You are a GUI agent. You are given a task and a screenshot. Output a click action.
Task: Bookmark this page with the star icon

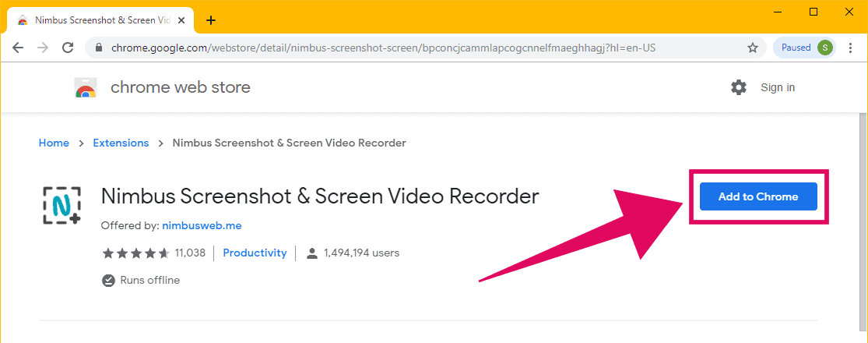point(752,48)
